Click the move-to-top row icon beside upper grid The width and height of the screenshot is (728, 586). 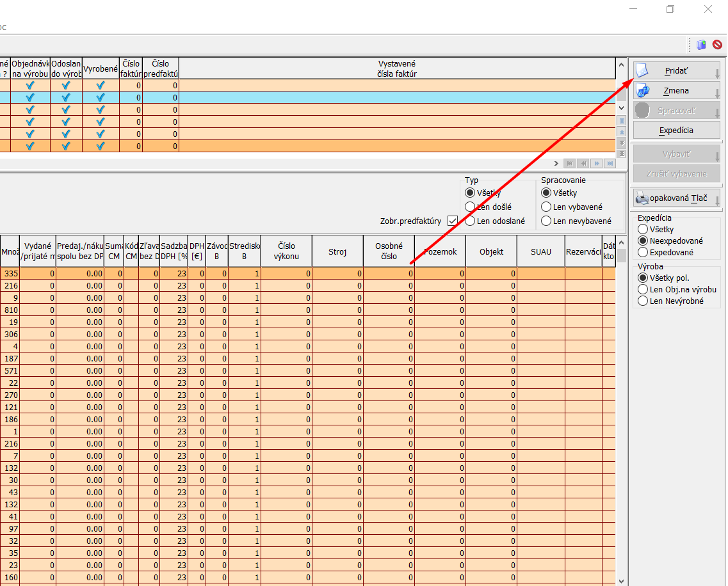tap(620, 121)
